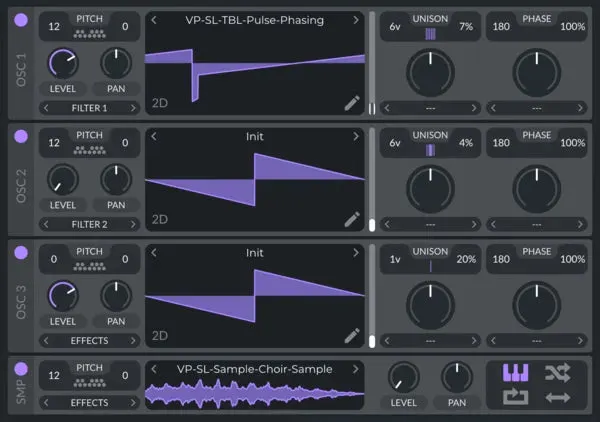600x422 pixels.
Task: Click OSC 3 pitch transpose value 0
Action: [54, 259]
